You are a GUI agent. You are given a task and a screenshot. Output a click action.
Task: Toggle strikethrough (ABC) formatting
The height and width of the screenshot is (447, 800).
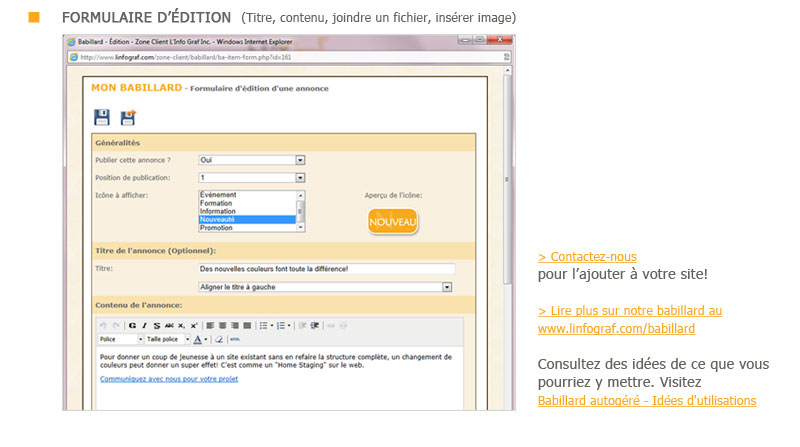pyautogui.click(x=169, y=326)
